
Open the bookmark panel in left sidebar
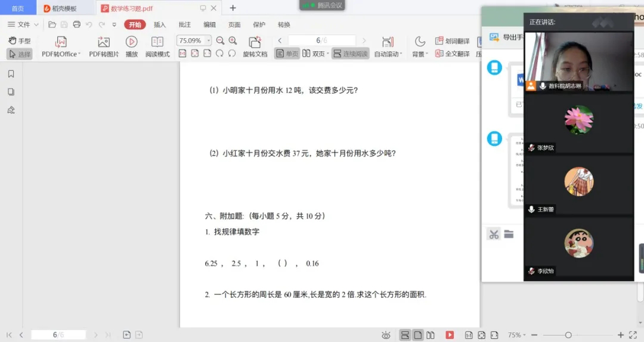click(x=11, y=74)
